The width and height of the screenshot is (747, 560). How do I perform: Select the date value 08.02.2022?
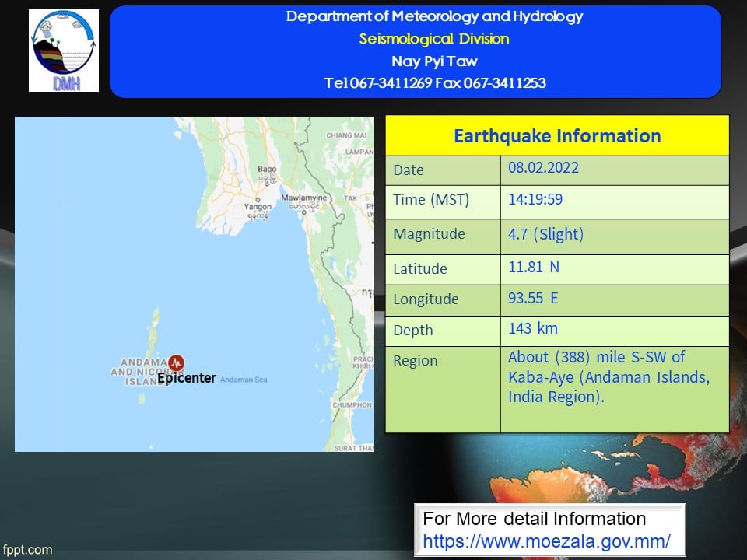coord(543,168)
